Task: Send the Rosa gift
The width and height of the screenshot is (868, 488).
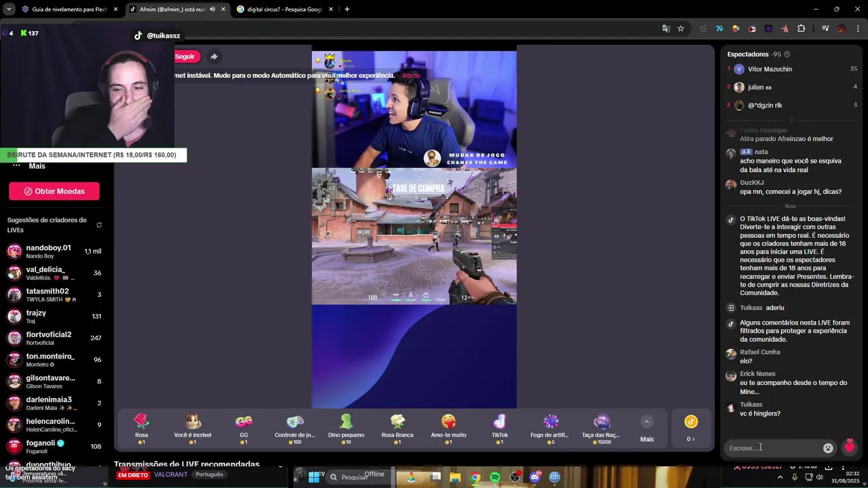Action: [x=141, y=428]
